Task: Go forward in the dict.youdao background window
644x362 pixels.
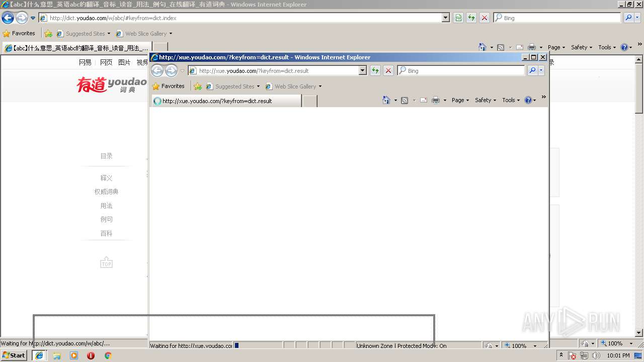Action: pyautogui.click(x=22, y=18)
